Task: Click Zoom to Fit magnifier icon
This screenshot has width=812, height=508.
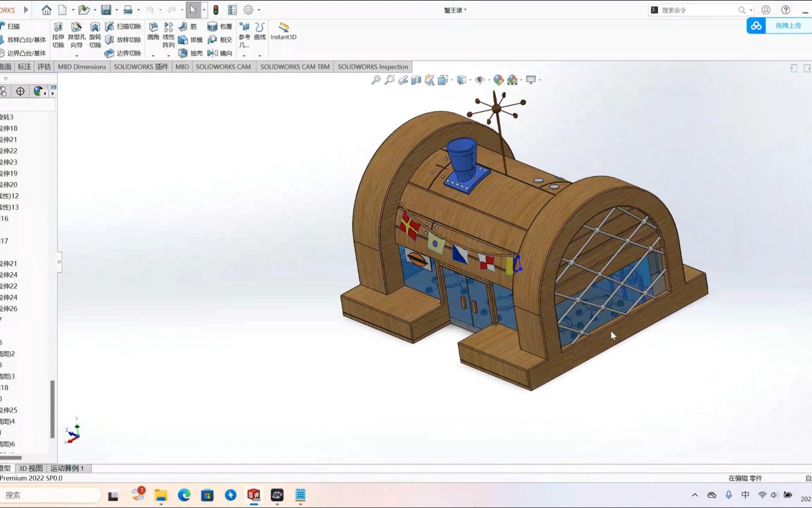Action: tap(376, 80)
